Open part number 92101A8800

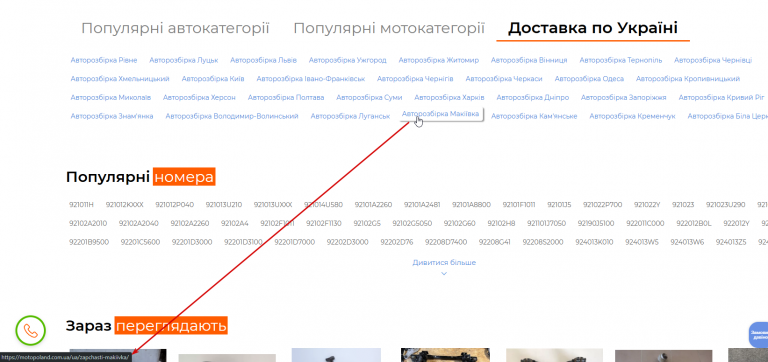coord(471,205)
